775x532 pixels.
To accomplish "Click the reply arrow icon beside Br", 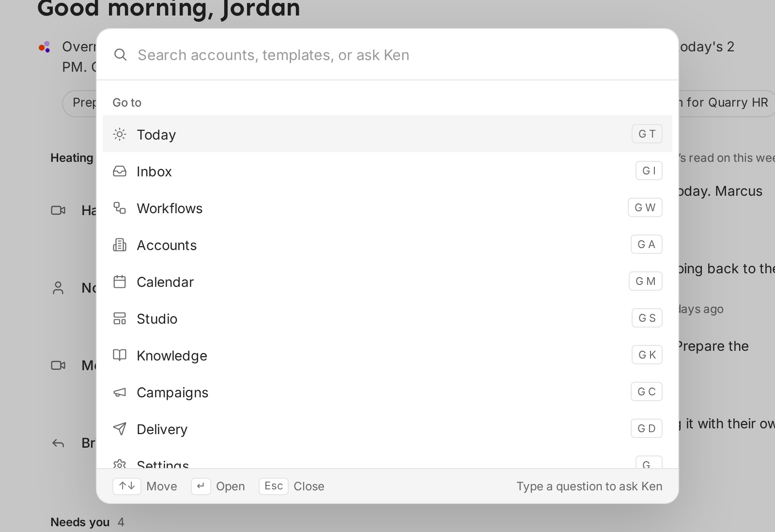I will click(58, 443).
